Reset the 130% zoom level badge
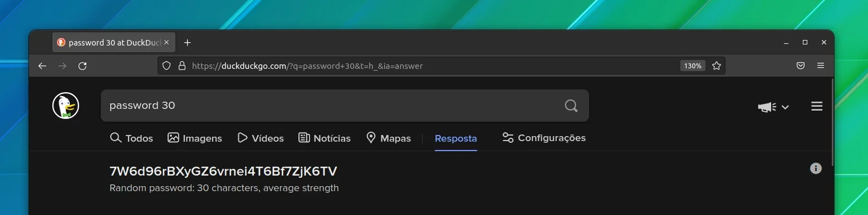Screen dimensions: 868x215 693,66
